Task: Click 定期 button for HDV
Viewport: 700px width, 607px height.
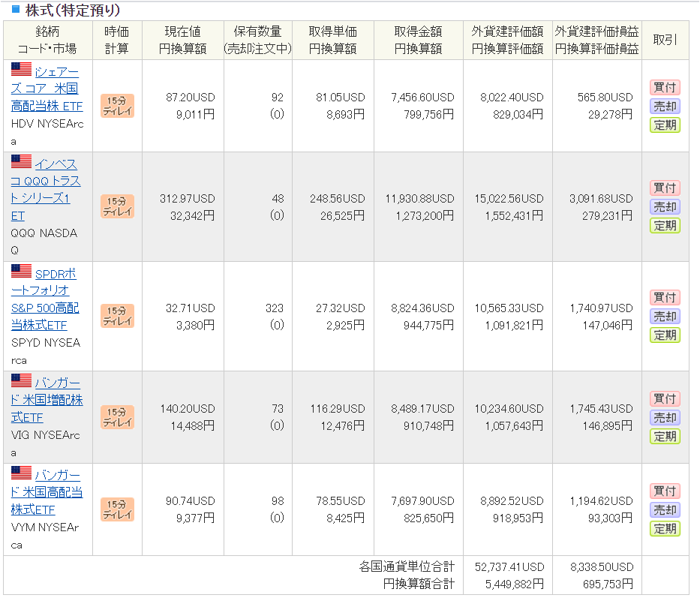Action: pyautogui.click(x=665, y=125)
